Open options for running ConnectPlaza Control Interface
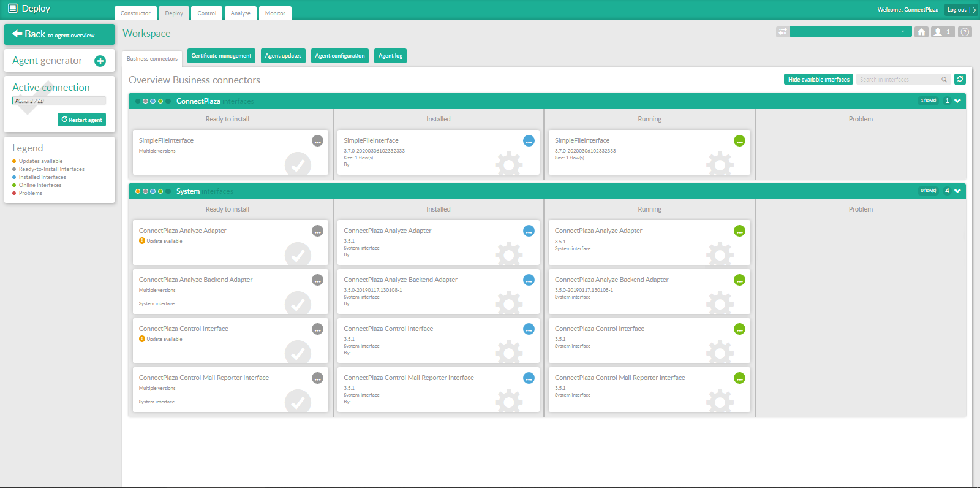Viewport: 980px width, 488px height. pos(739,329)
